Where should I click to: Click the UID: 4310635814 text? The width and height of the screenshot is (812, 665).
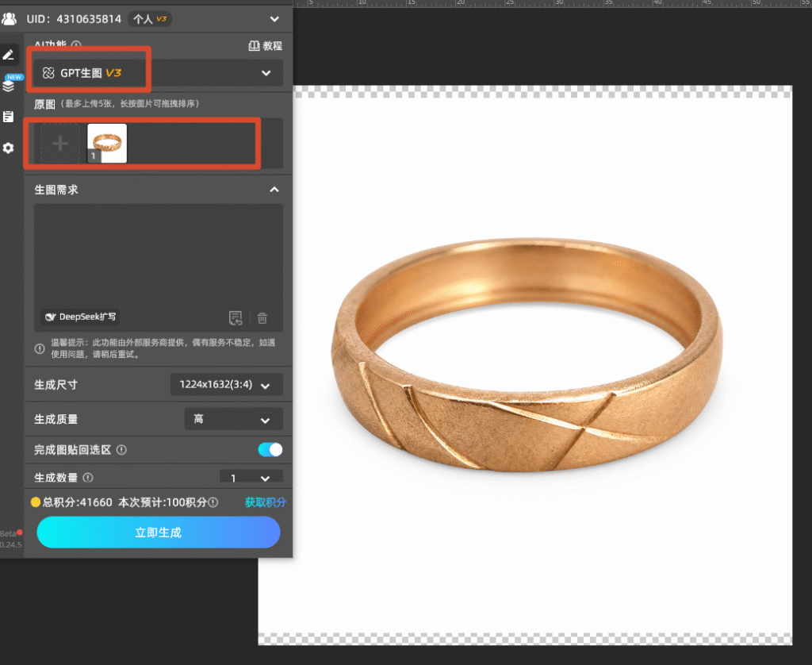(x=74, y=19)
